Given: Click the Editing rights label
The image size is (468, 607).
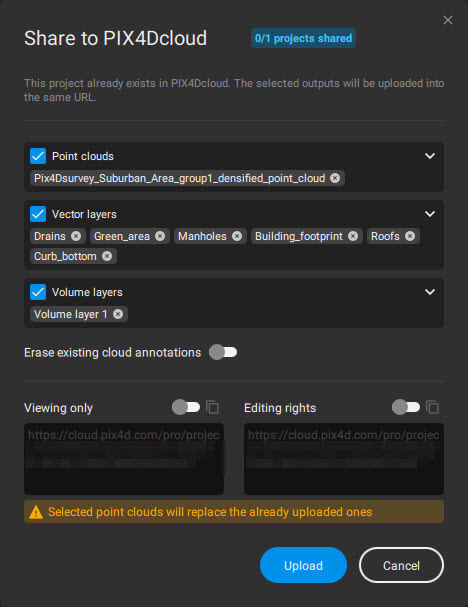Looking at the screenshot, I should tap(280, 408).
